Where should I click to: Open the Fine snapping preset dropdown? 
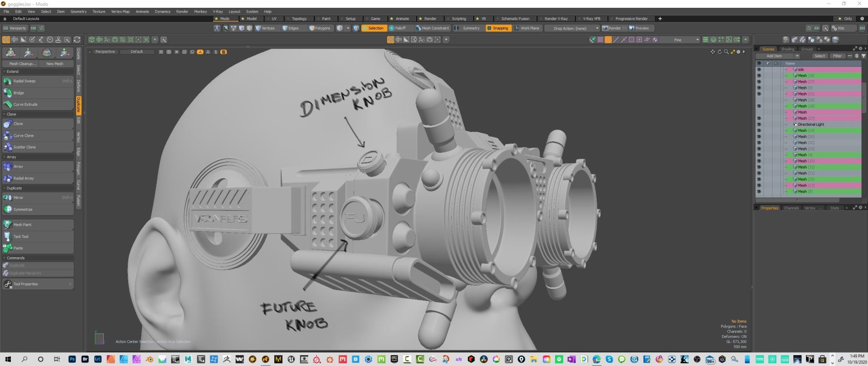[x=680, y=40]
